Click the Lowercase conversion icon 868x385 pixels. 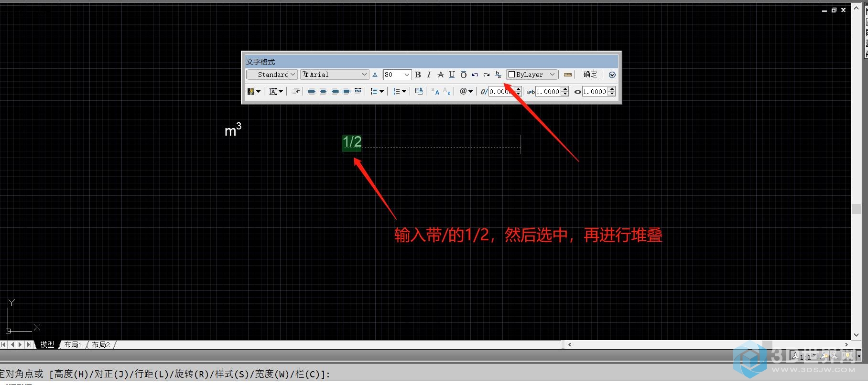(447, 91)
